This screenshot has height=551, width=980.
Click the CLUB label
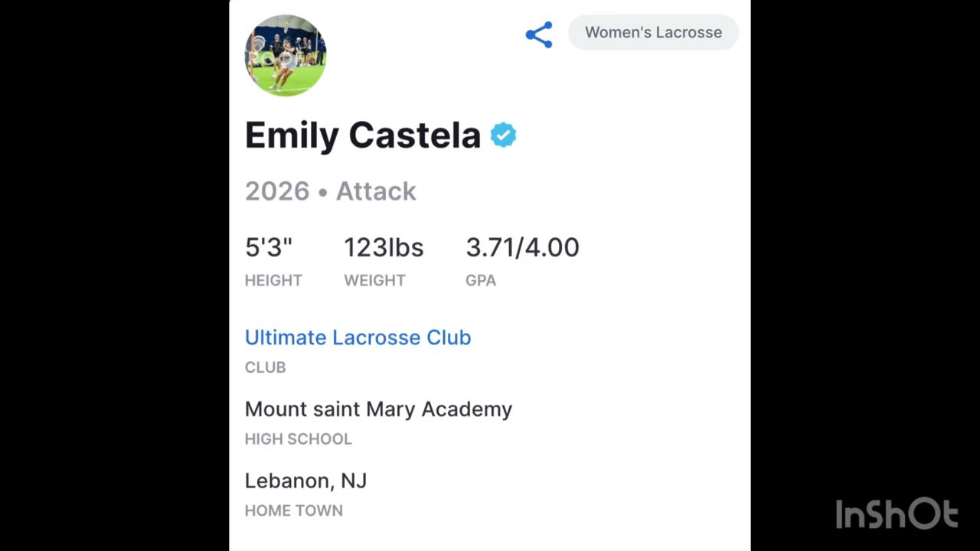pos(265,367)
